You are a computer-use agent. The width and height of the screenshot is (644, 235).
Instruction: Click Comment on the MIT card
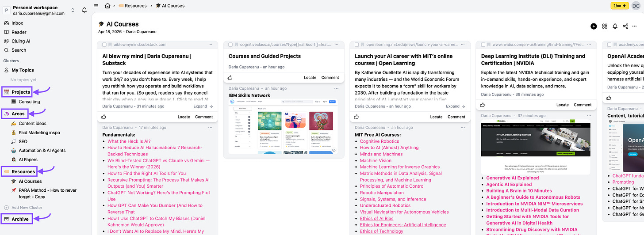[x=456, y=117]
